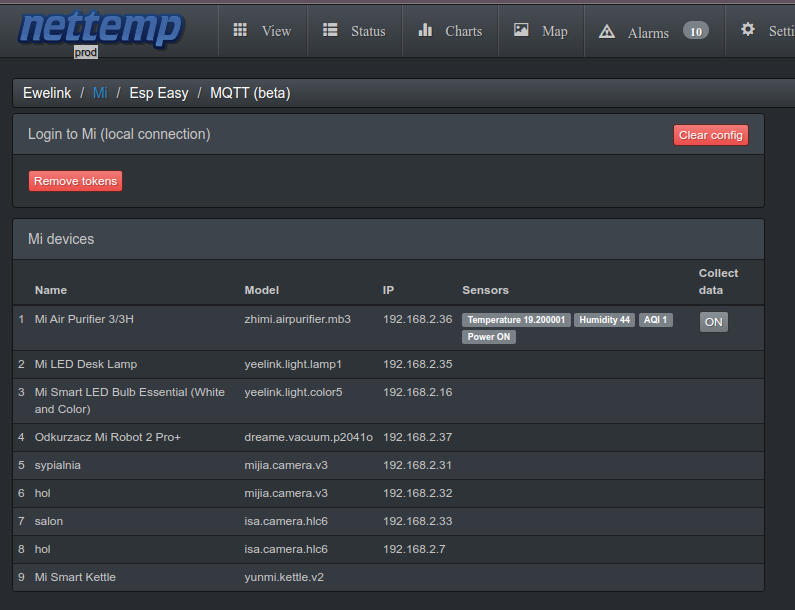Select the salon device name
795x610 pixels.
[49, 521]
